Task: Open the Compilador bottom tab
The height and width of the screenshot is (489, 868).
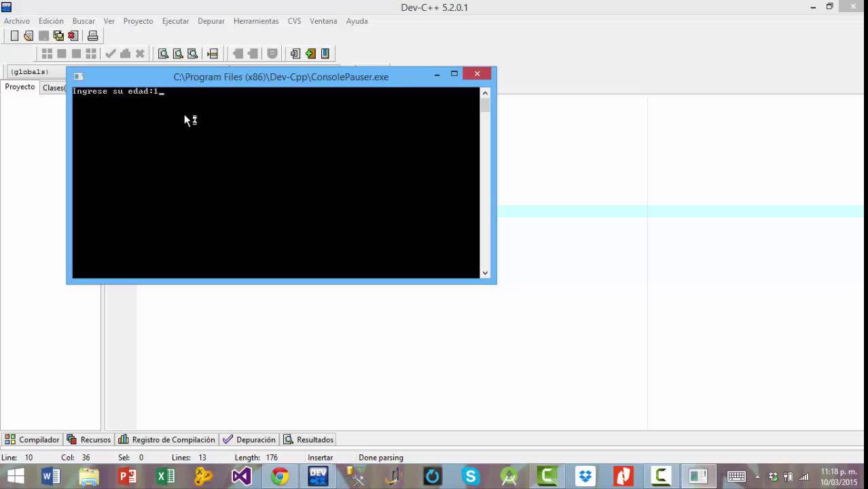Action: (x=33, y=439)
